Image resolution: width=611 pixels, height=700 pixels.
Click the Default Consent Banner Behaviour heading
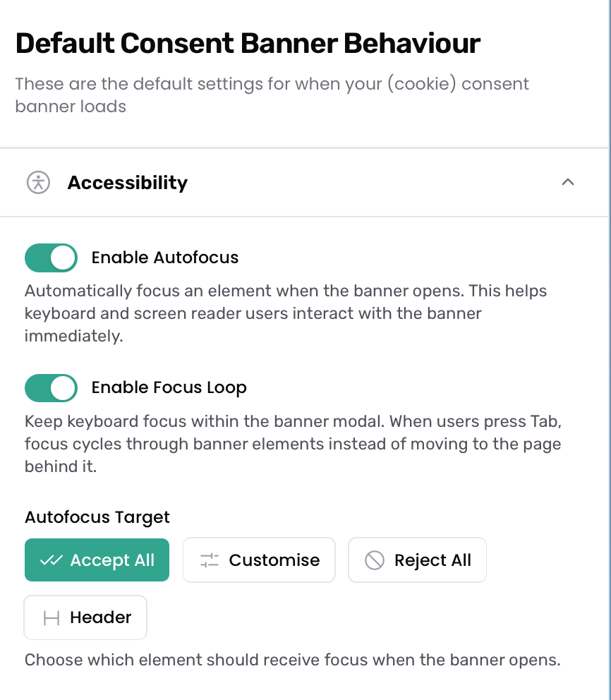pos(248,43)
